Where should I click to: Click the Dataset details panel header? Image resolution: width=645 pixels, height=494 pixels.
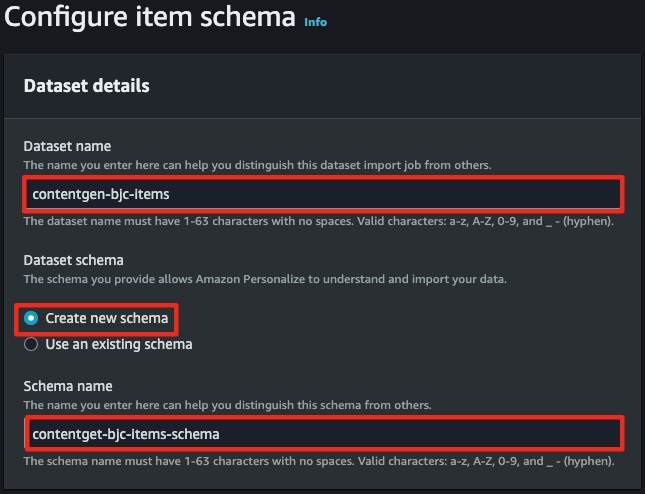[x=86, y=86]
